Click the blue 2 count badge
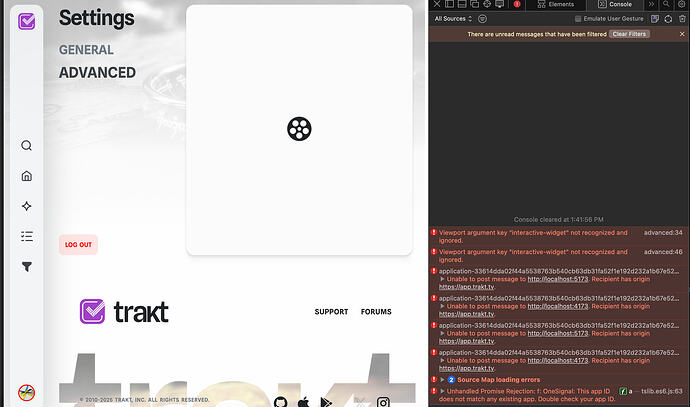 pos(451,379)
